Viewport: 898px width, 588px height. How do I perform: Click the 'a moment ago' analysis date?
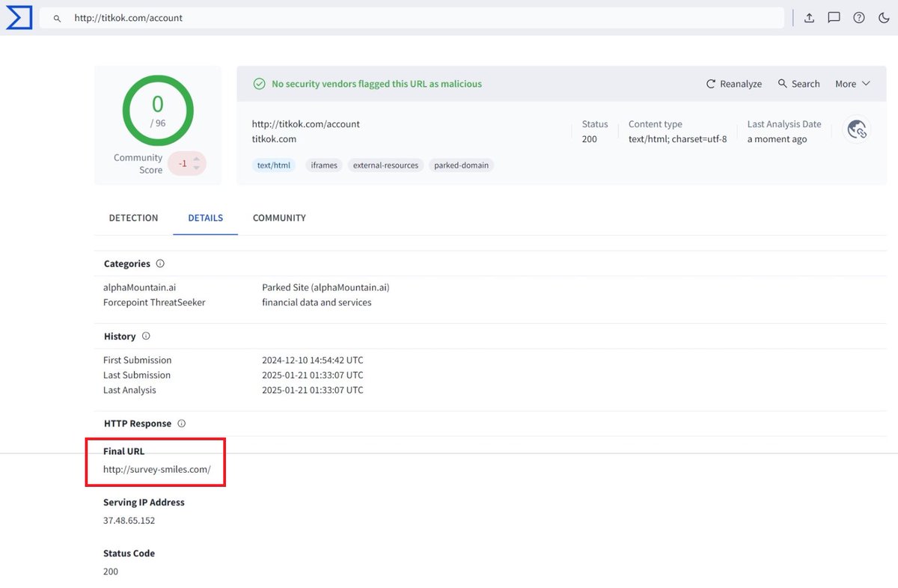pyautogui.click(x=778, y=139)
